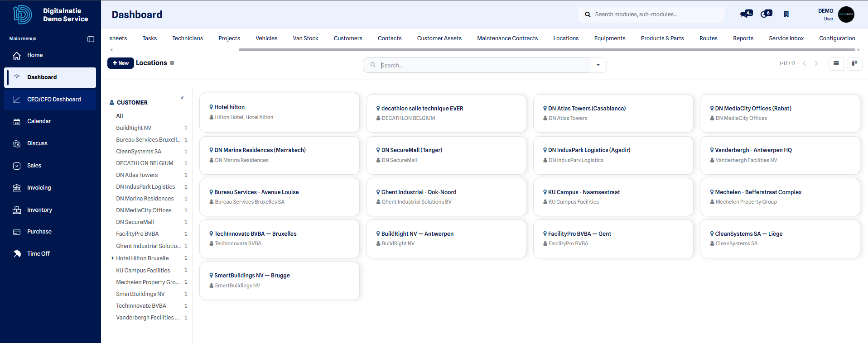Open the Van Stock tab
The height and width of the screenshot is (343, 868).
(x=305, y=38)
